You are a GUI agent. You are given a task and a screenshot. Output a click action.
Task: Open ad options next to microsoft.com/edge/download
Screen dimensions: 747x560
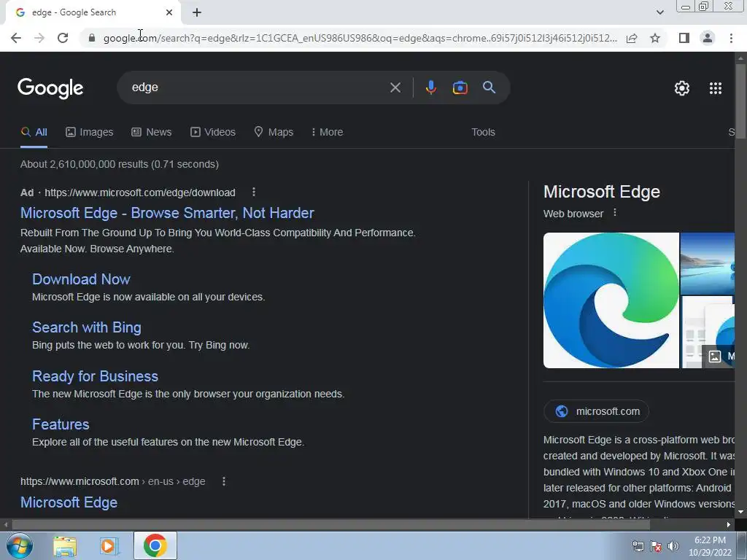pyautogui.click(x=253, y=192)
